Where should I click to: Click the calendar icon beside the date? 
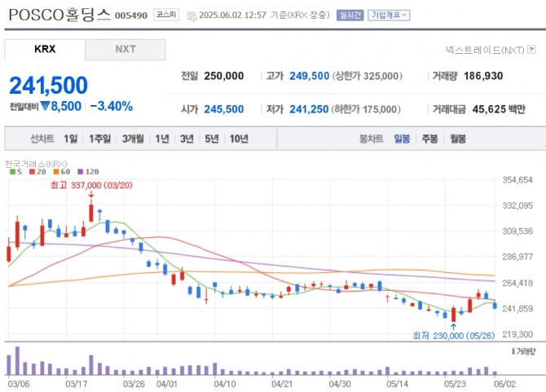pos(192,16)
